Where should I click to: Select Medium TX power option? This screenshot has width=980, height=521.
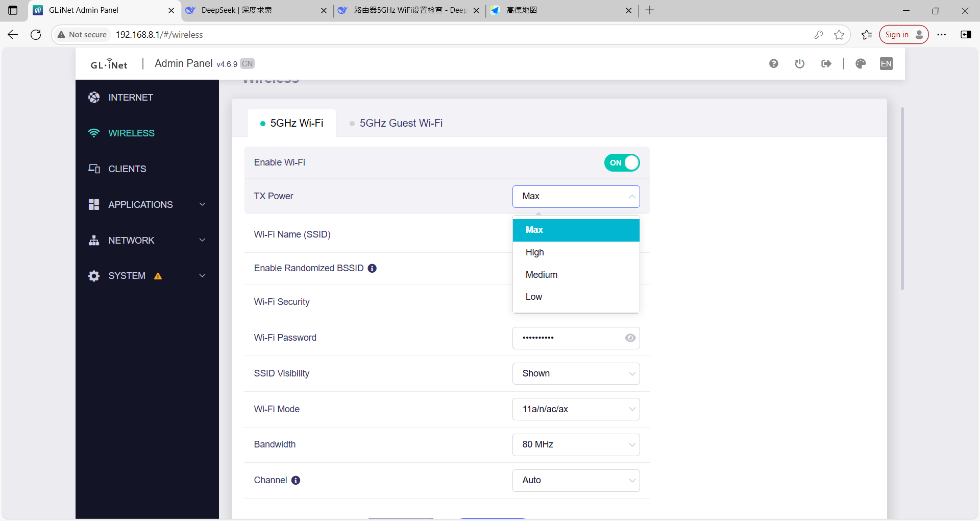(x=576, y=275)
